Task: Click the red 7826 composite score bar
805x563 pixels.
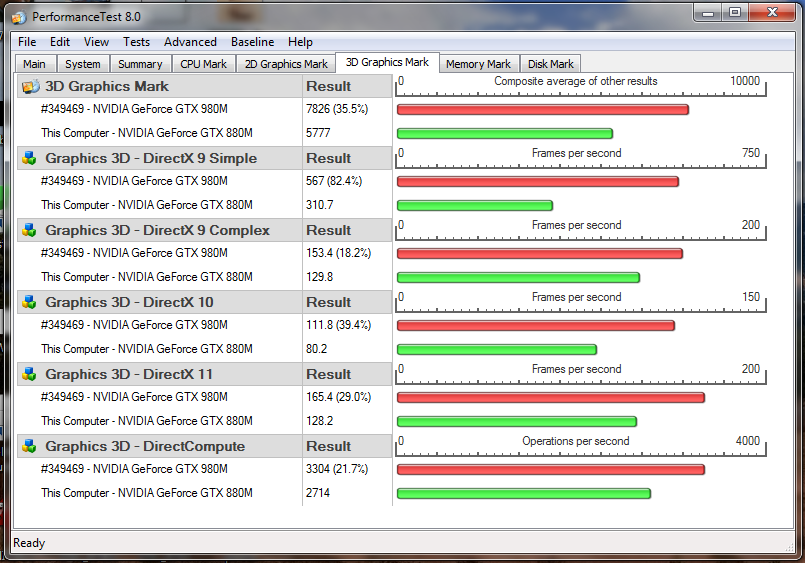Action: tap(543, 109)
